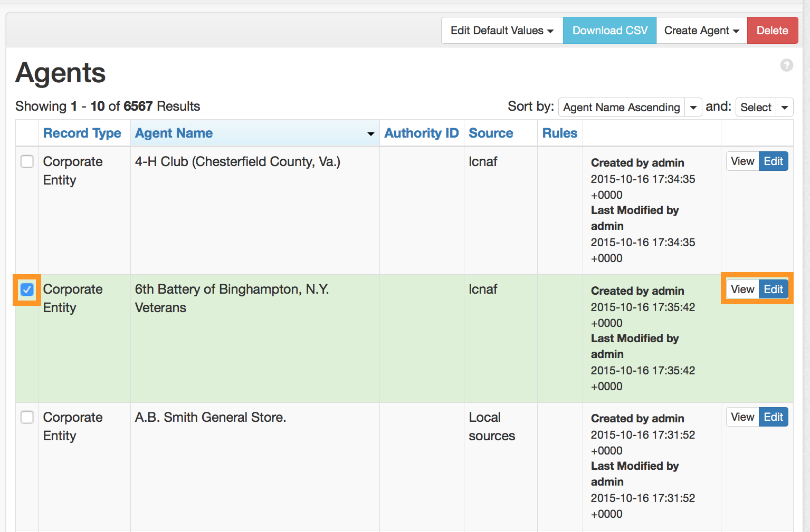810x532 pixels.
Task: Click the red Delete button
Action: coord(772,31)
